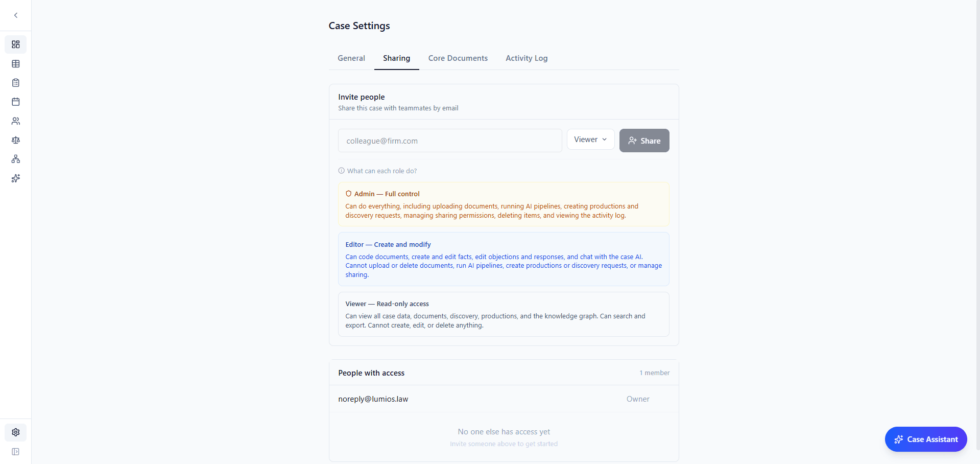Open the Dashboard grid view
The width and height of the screenshot is (980, 464).
[x=16, y=44]
